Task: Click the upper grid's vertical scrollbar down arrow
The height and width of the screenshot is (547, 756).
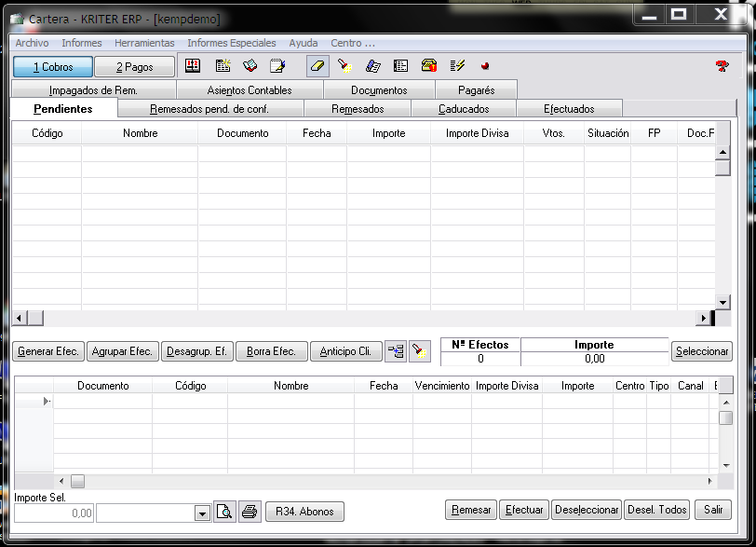Action: [722, 303]
